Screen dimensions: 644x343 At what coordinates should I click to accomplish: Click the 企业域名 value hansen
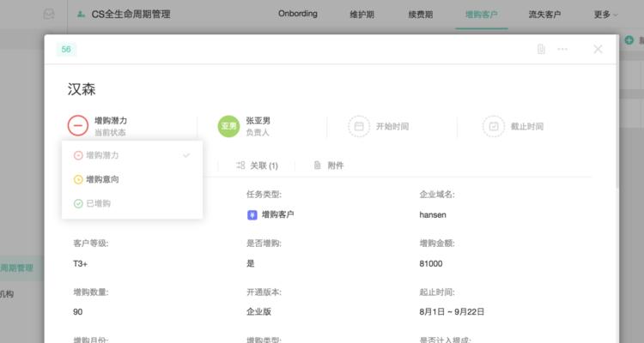click(433, 214)
